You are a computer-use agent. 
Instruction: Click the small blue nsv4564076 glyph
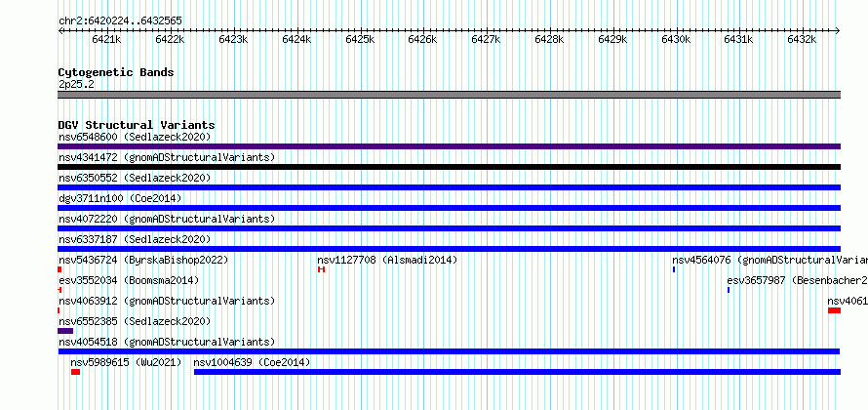coord(674,269)
